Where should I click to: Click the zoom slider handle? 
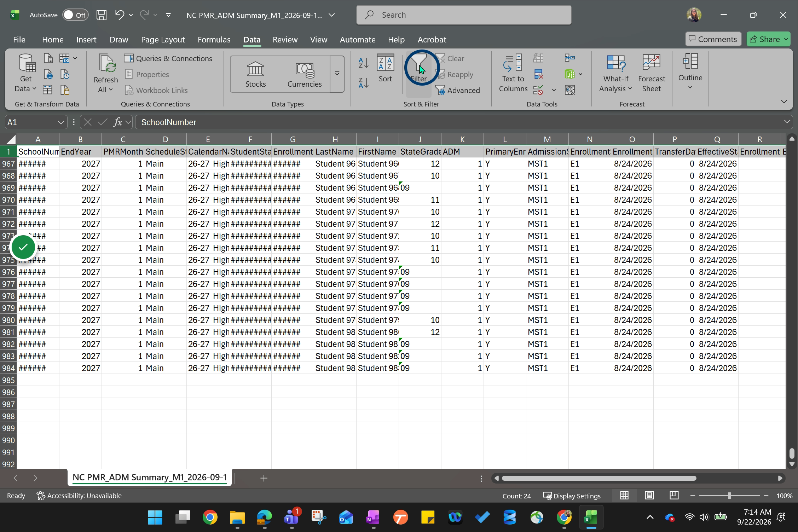729,496
